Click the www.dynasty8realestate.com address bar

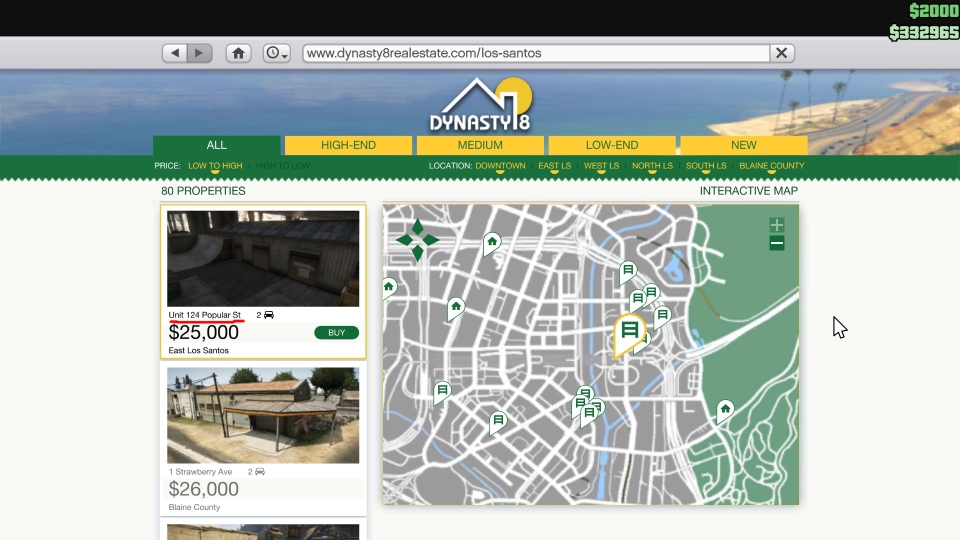click(x=536, y=53)
